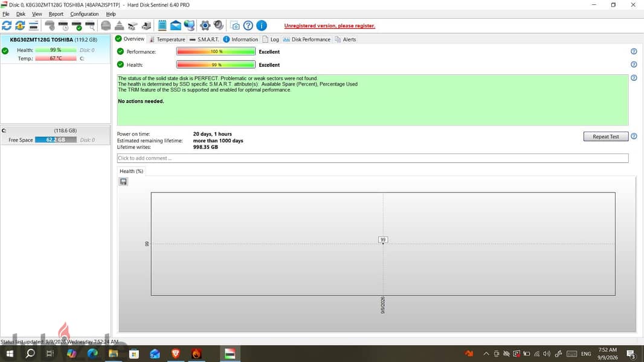Show hidden system tray icons chevron
Screen dimensions: 644x362
(486, 354)
